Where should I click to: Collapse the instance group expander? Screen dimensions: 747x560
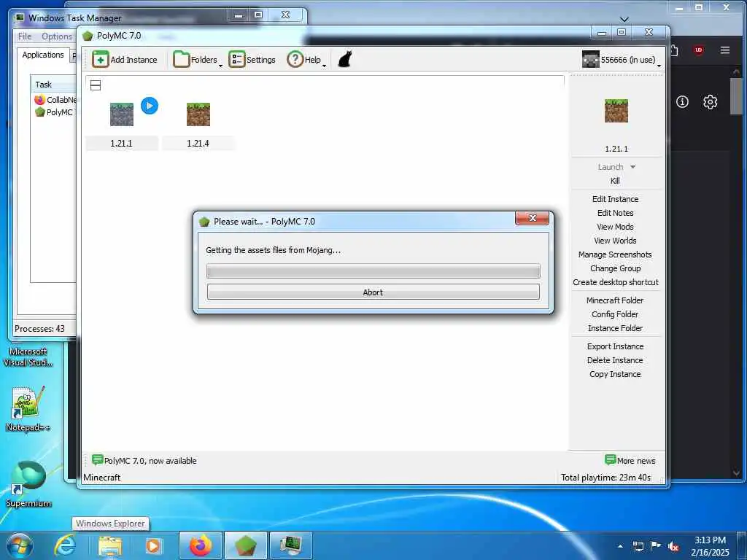click(96, 85)
